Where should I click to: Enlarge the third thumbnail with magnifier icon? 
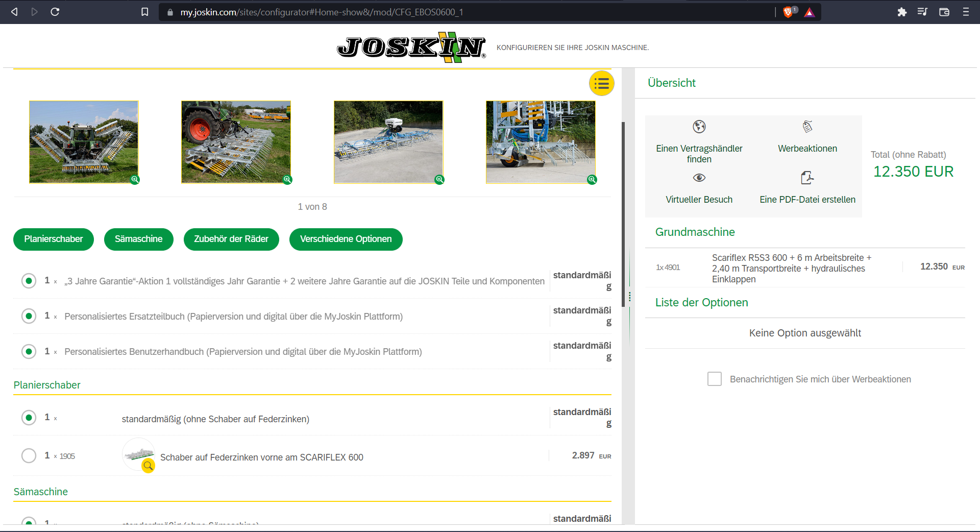[x=439, y=179]
